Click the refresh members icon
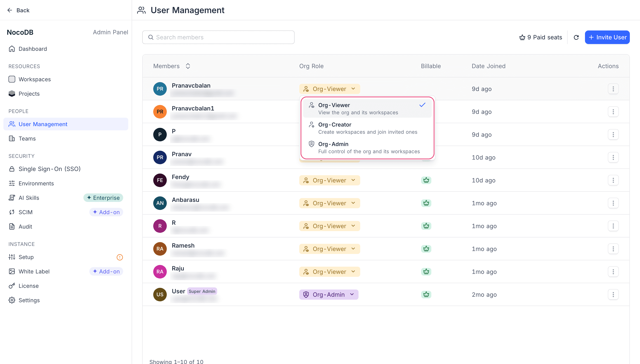Screen dimensions: 640x364 tap(576, 37)
